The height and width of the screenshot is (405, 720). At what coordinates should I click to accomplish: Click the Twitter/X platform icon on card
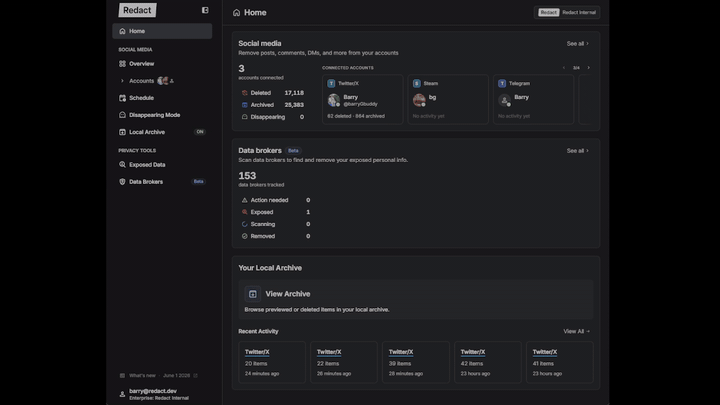[331, 84]
